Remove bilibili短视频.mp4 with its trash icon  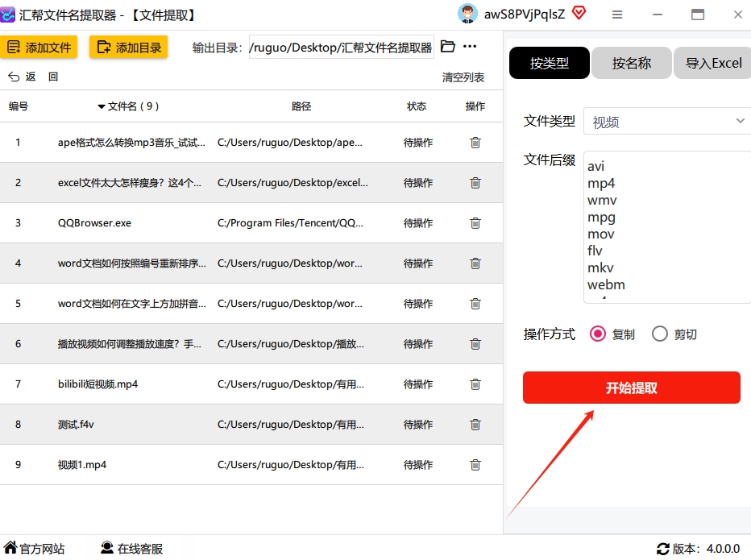click(475, 384)
